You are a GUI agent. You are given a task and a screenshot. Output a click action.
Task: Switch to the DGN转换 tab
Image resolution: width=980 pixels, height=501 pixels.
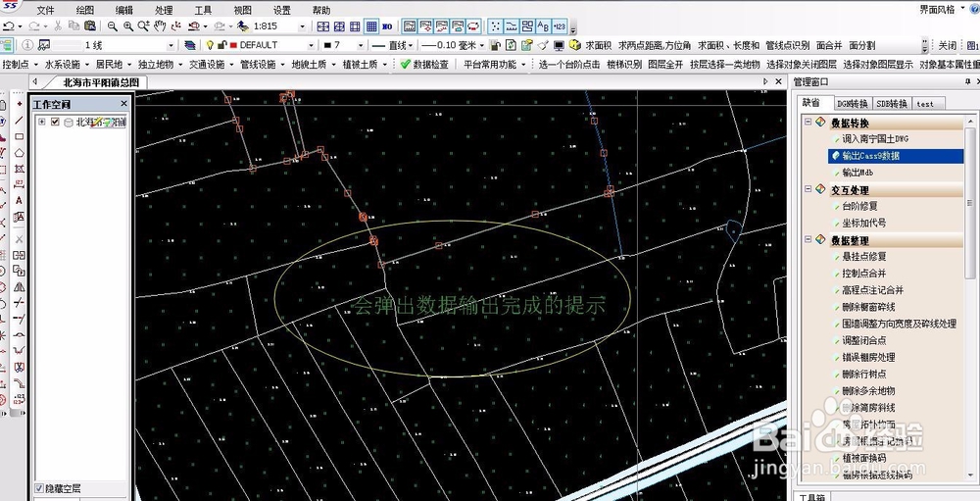pyautogui.click(x=853, y=103)
